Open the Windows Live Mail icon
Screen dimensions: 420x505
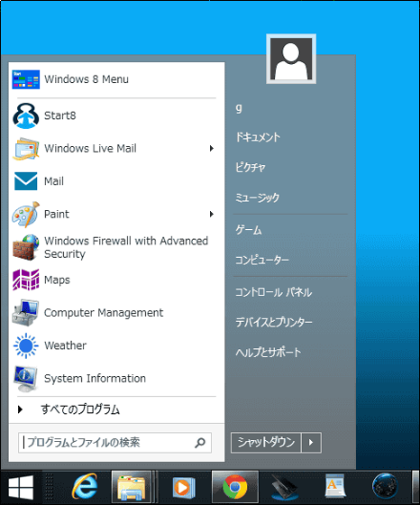(26, 149)
